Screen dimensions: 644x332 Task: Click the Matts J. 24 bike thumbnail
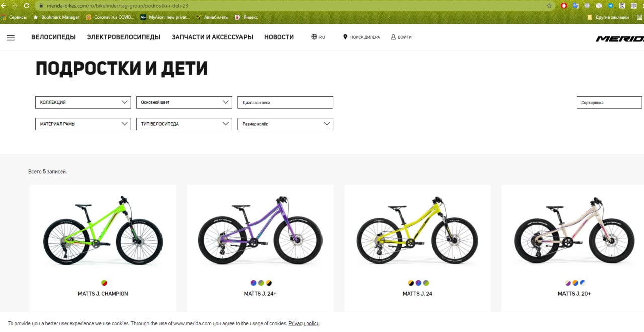click(x=417, y=231)
